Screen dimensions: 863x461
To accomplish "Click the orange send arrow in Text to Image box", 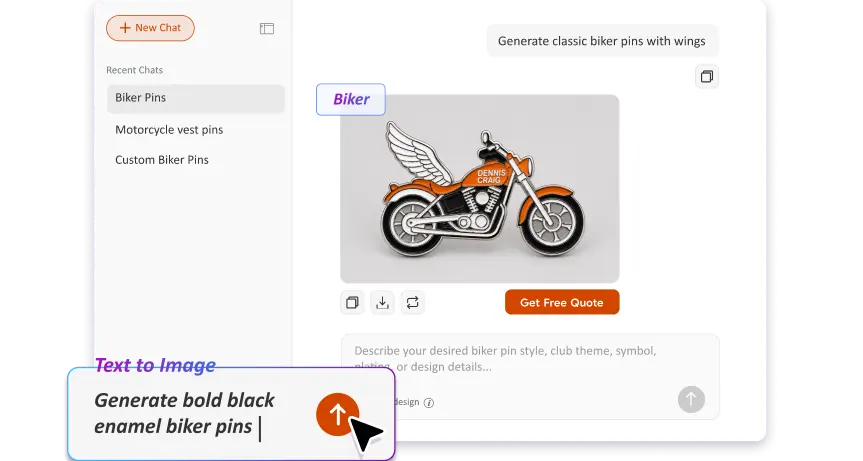I will [337, 414].
